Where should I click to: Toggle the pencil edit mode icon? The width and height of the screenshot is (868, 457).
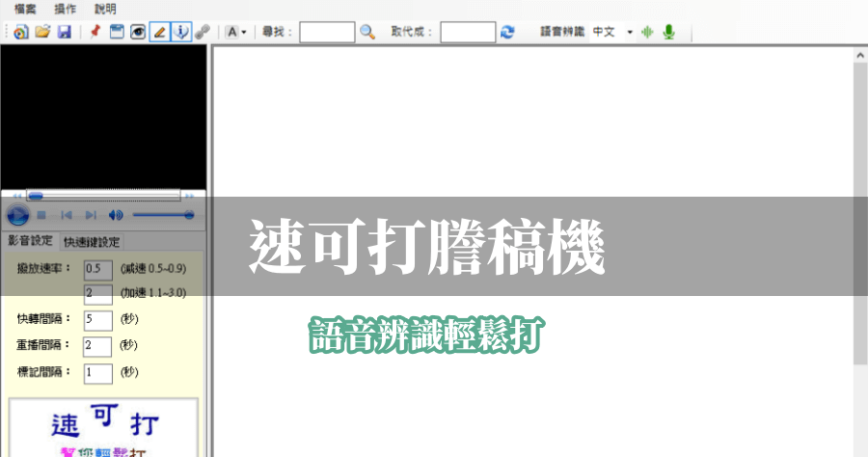click(159, 32)
